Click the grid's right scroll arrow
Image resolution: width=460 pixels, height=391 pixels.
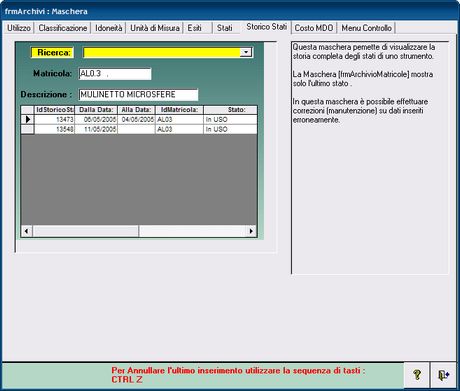tap(251, 231)
